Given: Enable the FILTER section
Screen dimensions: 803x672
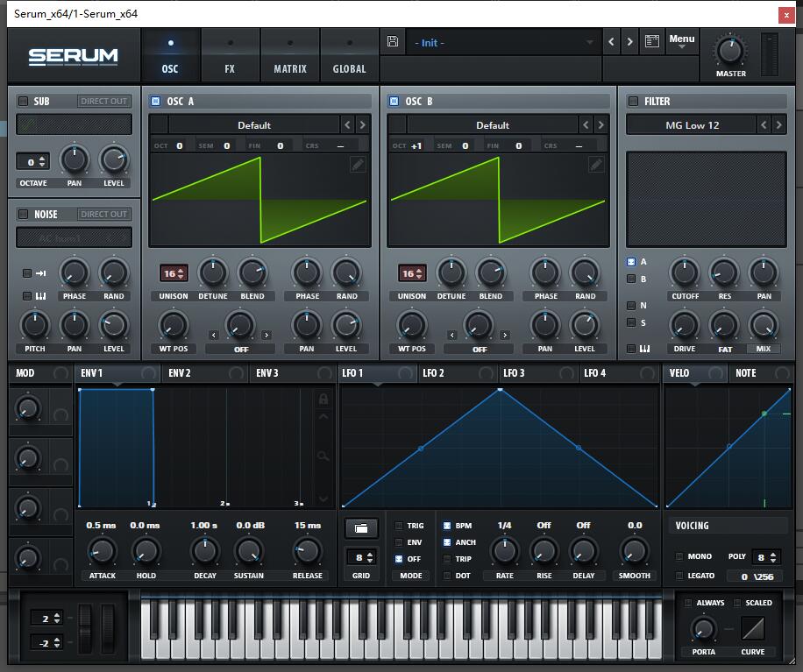Looking at the screenshot, I should point(633,101).
